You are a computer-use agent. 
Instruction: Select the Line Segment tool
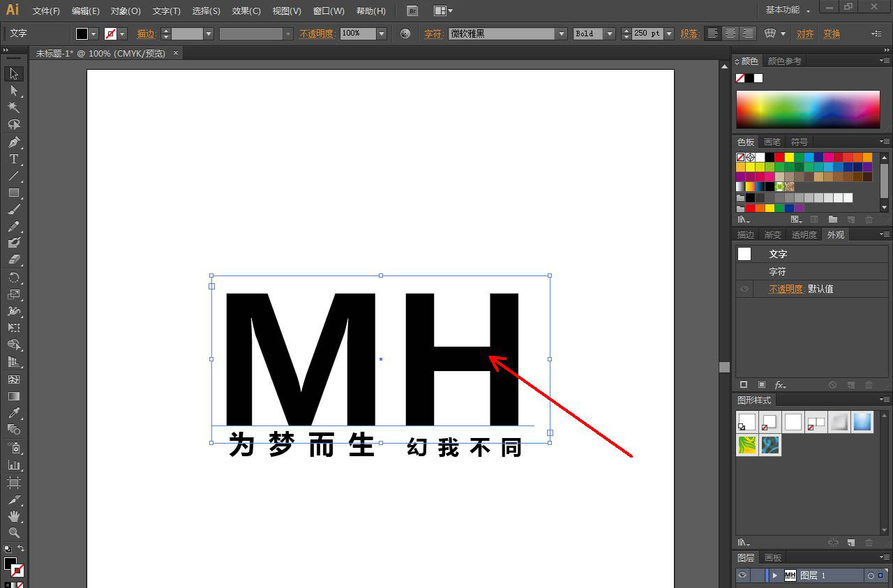pos(14,176)
